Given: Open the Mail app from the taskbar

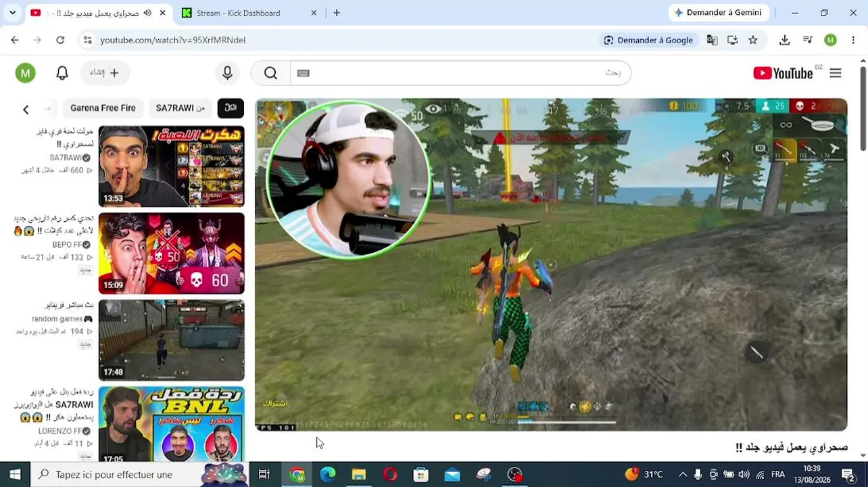Looking at the screenshot, I should (452, 474).
